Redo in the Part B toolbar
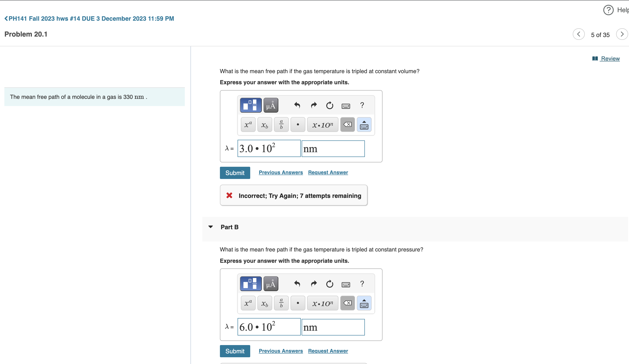This screenshot has width=629, height=364. click(314, 284)
